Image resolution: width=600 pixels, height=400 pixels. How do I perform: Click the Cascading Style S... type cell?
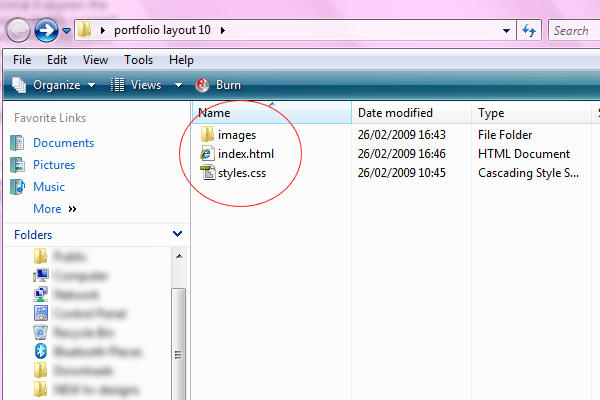[528, 173]
